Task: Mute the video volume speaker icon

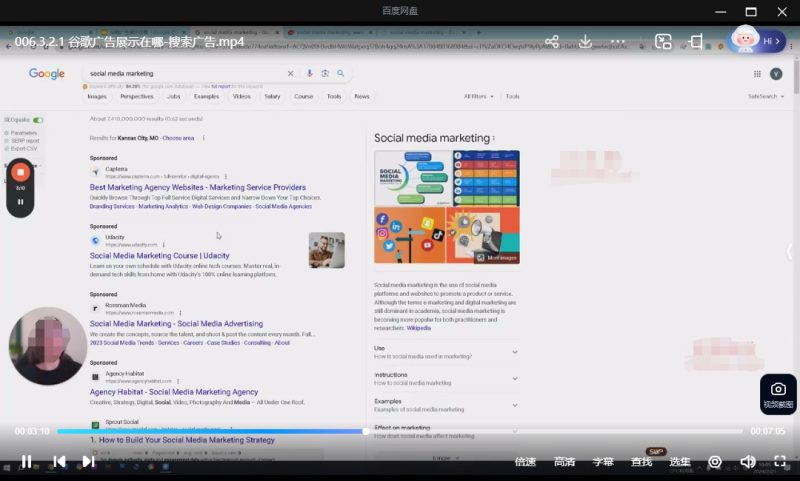Action: tap(747, 461)
